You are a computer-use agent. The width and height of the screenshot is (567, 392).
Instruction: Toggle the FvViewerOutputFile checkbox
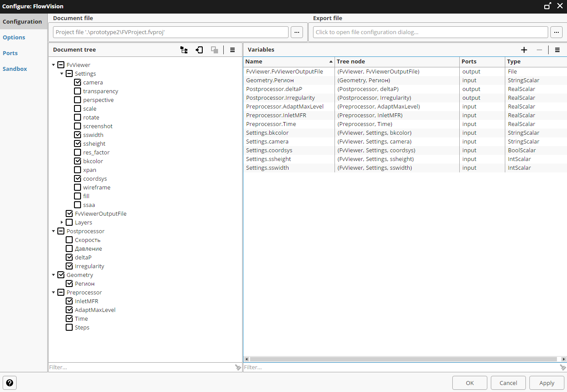(x=69, y=213)
